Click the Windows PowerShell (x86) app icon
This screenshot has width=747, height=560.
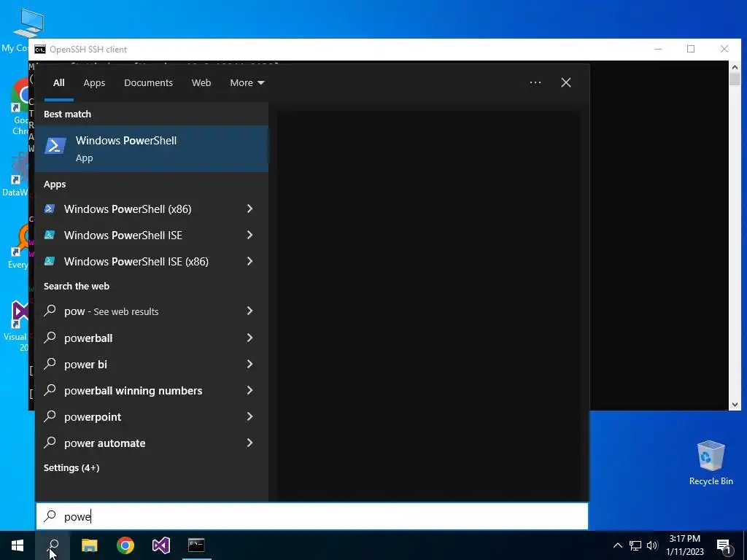50,209
